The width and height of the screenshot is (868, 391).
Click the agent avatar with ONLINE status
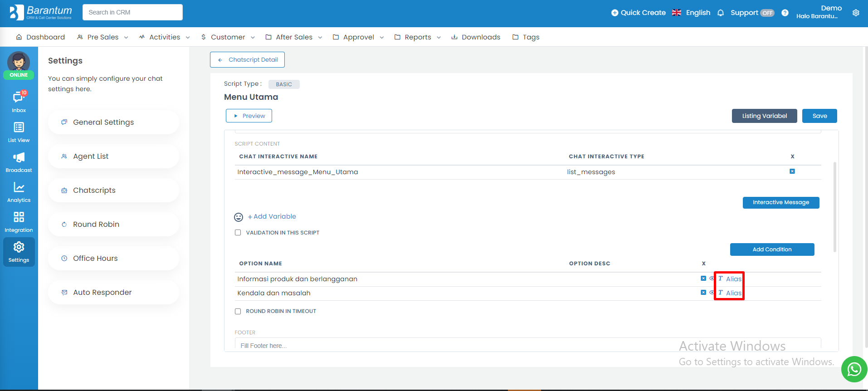click(19, 65)
